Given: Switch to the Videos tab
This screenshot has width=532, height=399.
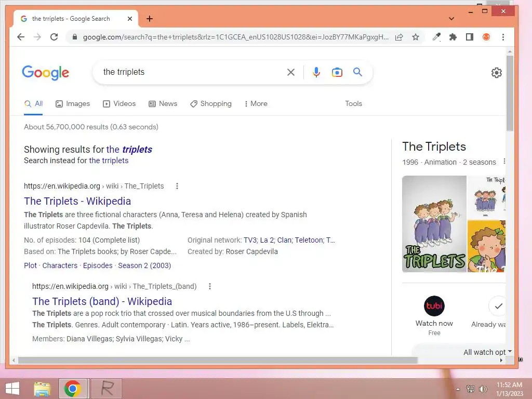Looking at the screenshot, I should (119, 103).
